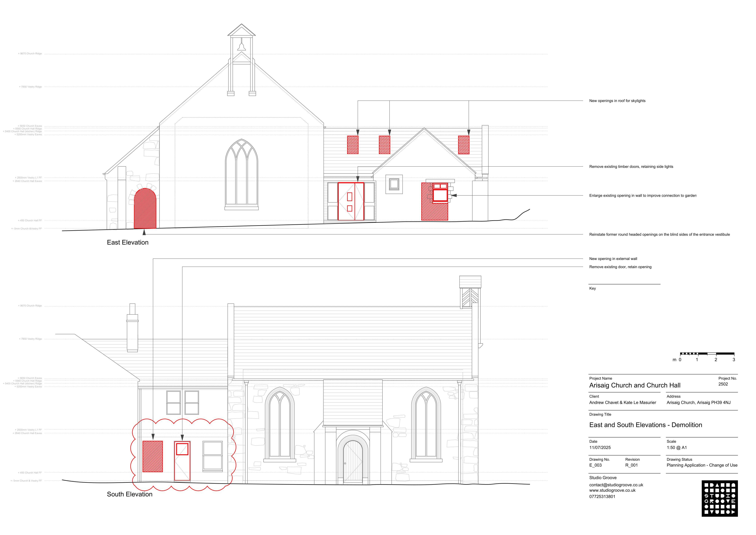
Task: Select the note 'New openings in roof for skylights'
Action: tap(617, 101)
